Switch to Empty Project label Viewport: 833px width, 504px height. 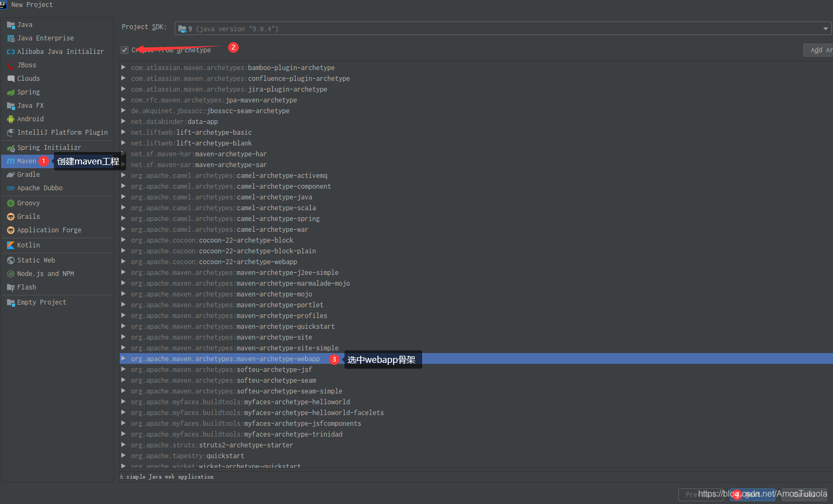point(42,302)
